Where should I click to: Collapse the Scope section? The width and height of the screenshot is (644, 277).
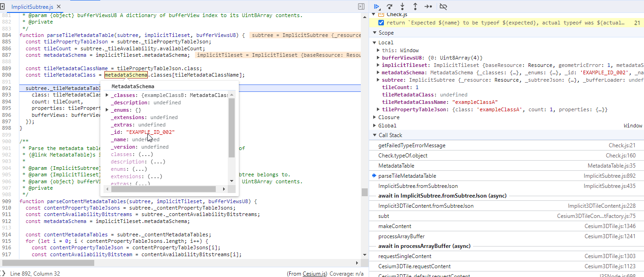pos(374,32)
